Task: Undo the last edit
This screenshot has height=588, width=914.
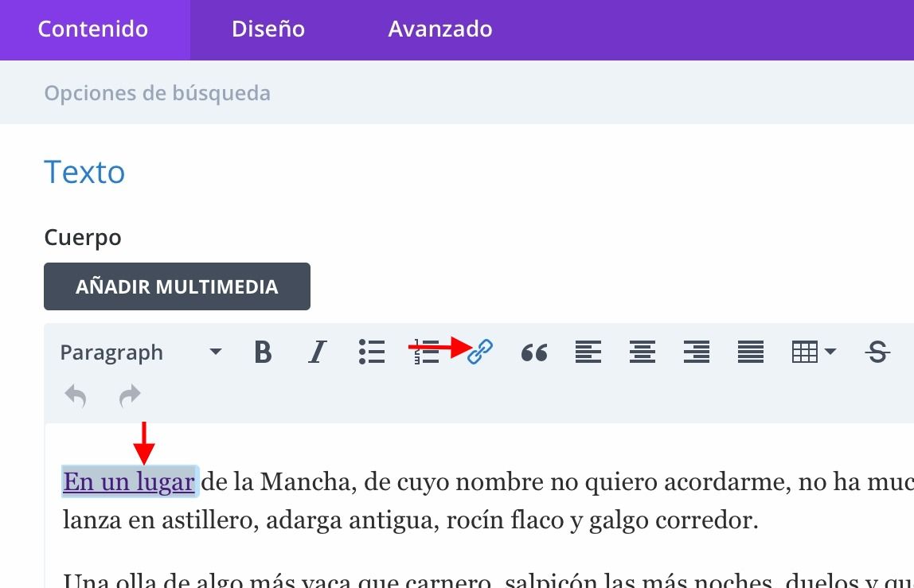Action: [x=76, y=395]
